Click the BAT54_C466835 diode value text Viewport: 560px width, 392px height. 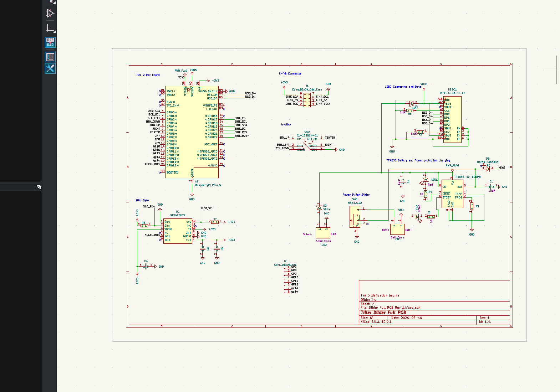click(488, 162)
